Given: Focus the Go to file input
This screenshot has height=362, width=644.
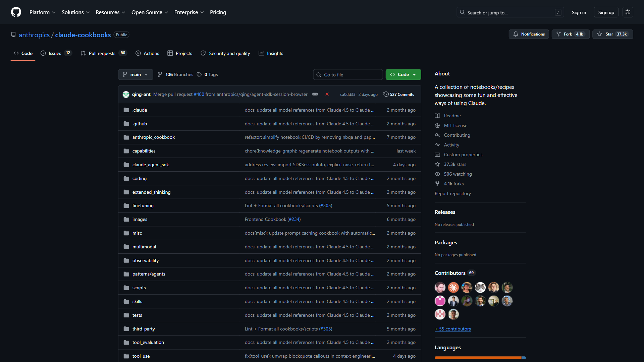Looking at the screenshot, I should click(348, 75).
